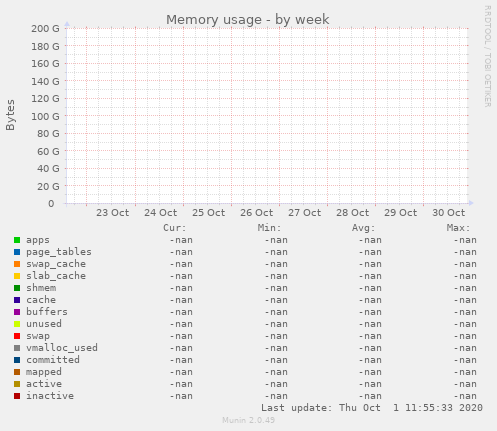Select the inactive legend label
Screen dimensions: 497x431
(50, 396)
